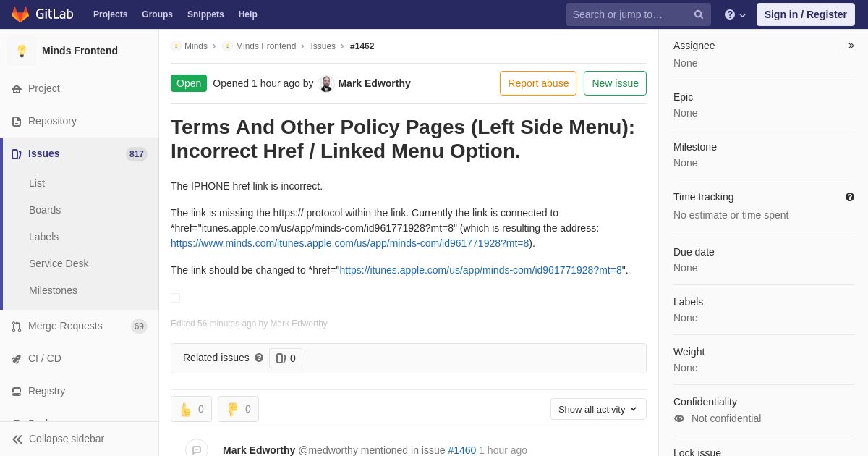Click the Related issues help icon

click(x=259, y=358)
